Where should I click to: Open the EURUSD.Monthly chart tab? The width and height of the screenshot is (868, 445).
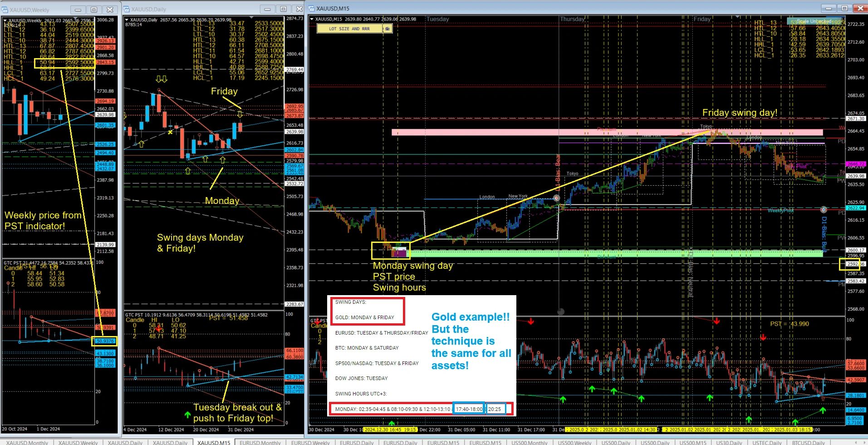coord(260,442)
